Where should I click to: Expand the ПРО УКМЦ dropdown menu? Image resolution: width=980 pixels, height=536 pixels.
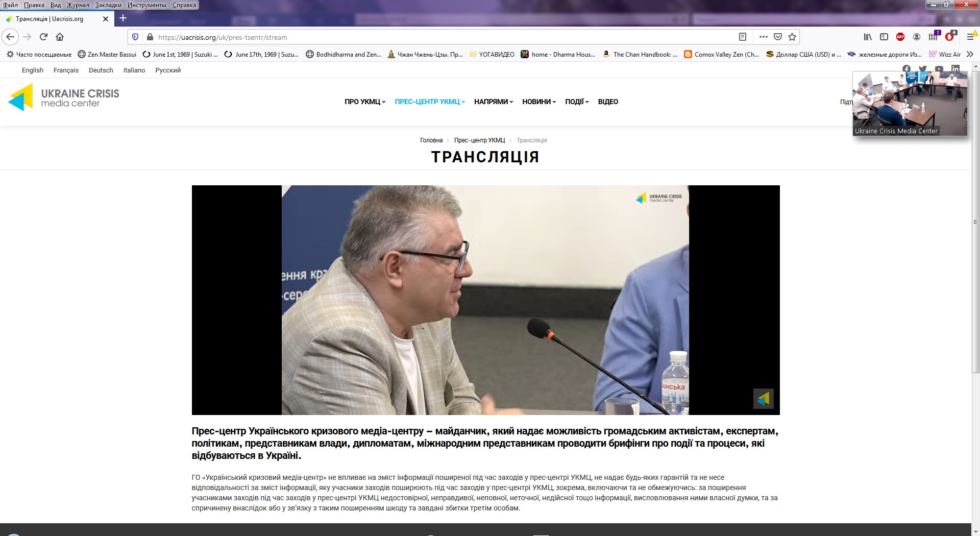coord(365,102)
